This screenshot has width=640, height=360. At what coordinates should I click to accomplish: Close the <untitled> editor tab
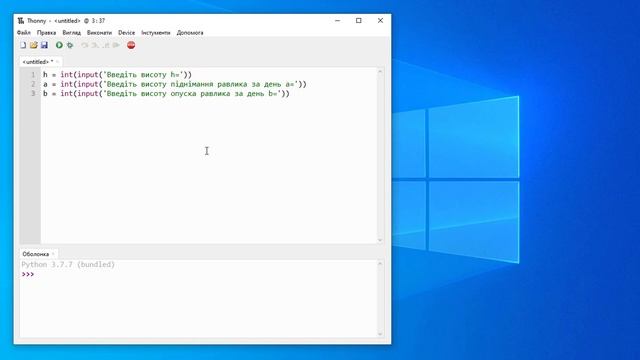coord(58,62)
